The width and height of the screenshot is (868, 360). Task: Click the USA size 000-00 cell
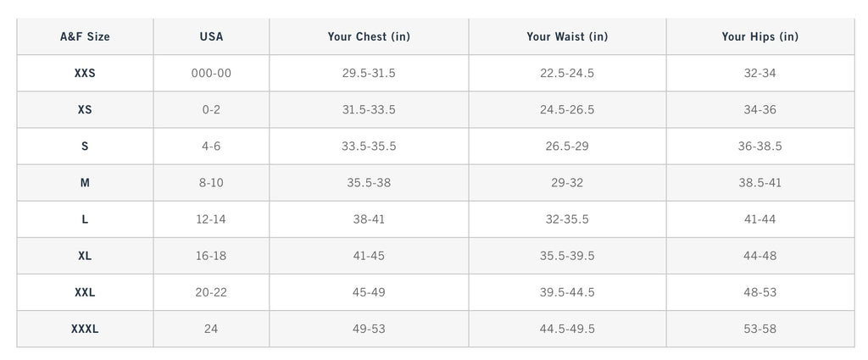pyautogui.click(x=211, y=74)
